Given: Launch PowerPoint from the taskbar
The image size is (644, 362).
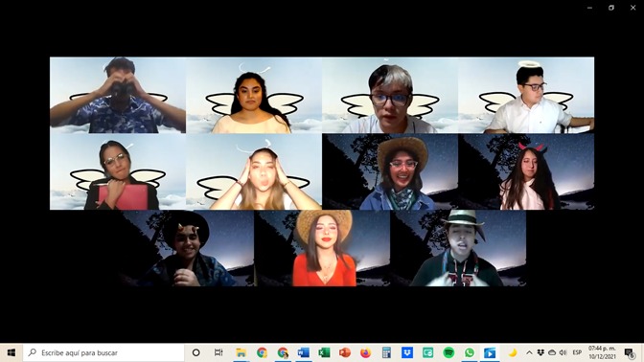Looking at the screenshot, I should pos(345,352).
